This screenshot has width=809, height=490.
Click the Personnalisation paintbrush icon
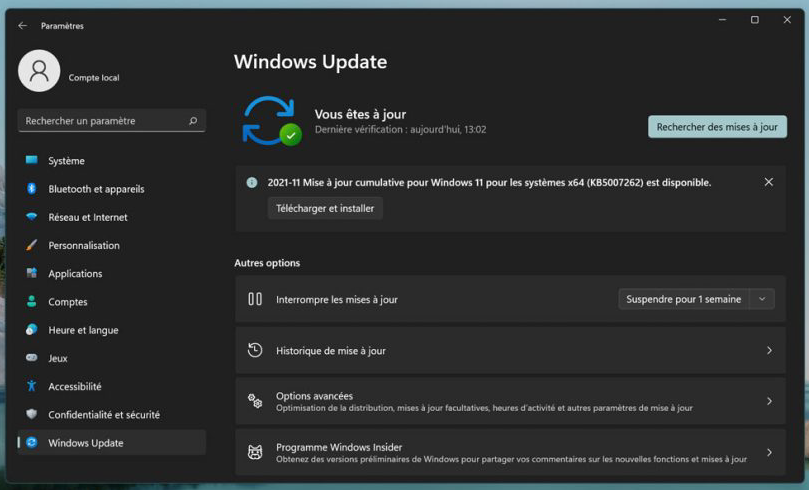[31, 245]
